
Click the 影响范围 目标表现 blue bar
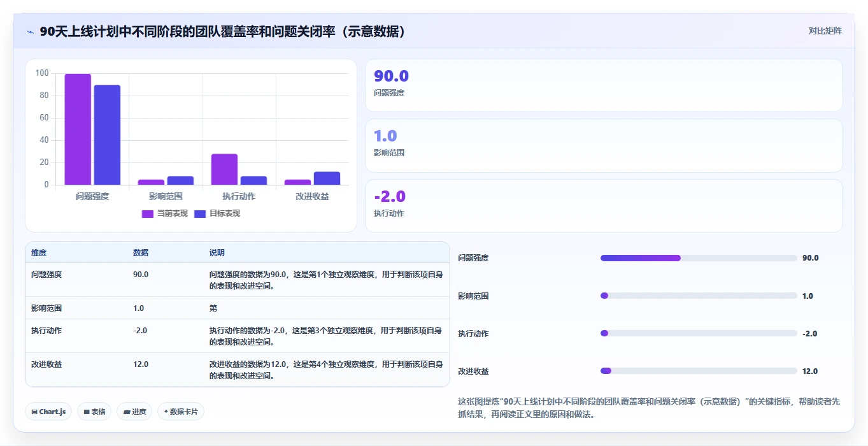(x=180, y=180)
